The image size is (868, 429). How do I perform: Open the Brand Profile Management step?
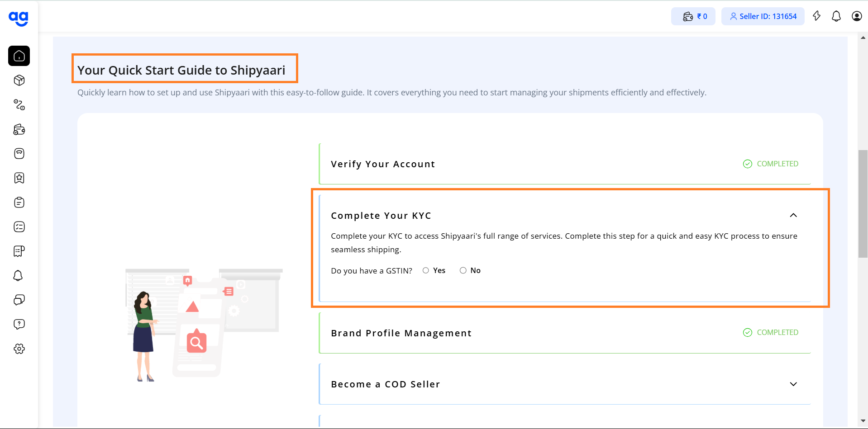click(x=565, y=333)
